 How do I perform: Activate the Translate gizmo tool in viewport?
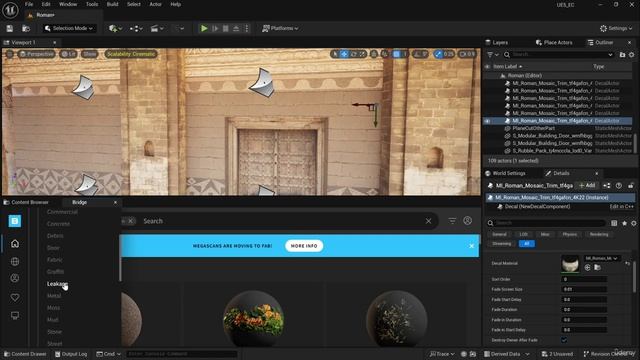(344, 54)
